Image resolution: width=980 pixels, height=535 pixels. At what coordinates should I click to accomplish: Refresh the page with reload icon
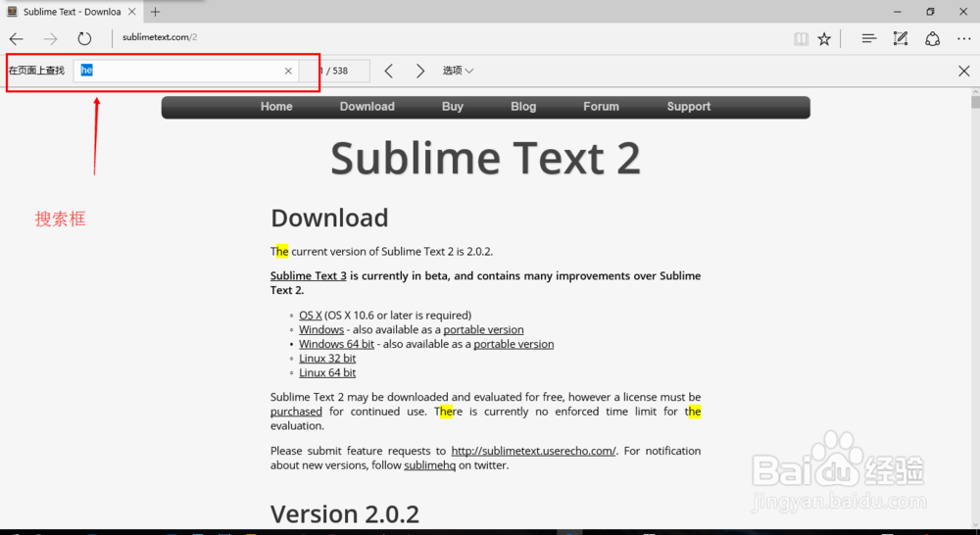click(84, 39)
